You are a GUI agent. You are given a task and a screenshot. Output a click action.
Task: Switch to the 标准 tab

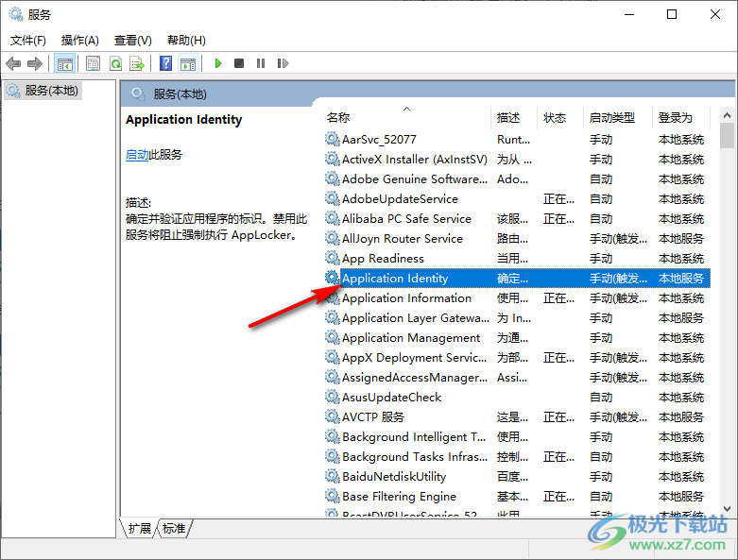click(174, 529)
